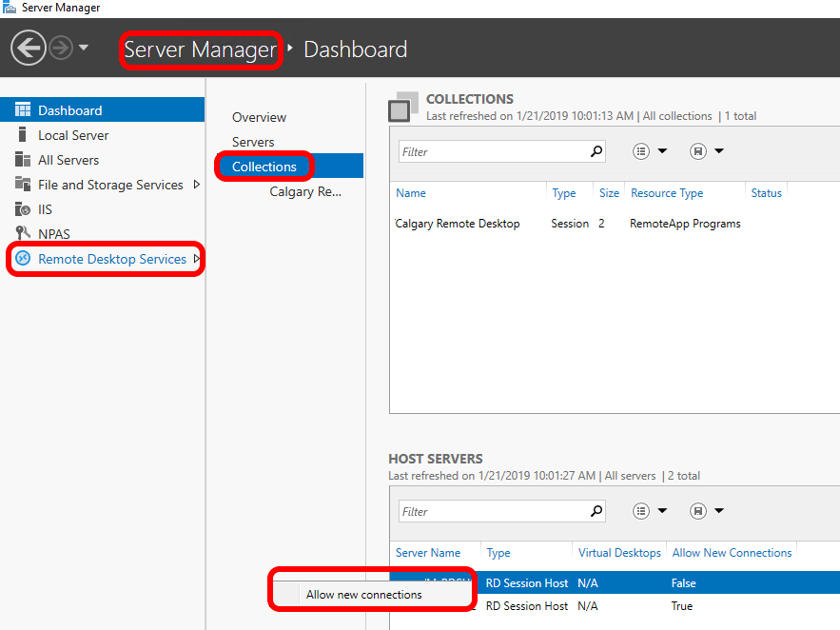The width and height of the screenshot is (840, 630).
Task: Click the IIS sidebar icon
Action: pyautogui.click(x=23, y=209)
